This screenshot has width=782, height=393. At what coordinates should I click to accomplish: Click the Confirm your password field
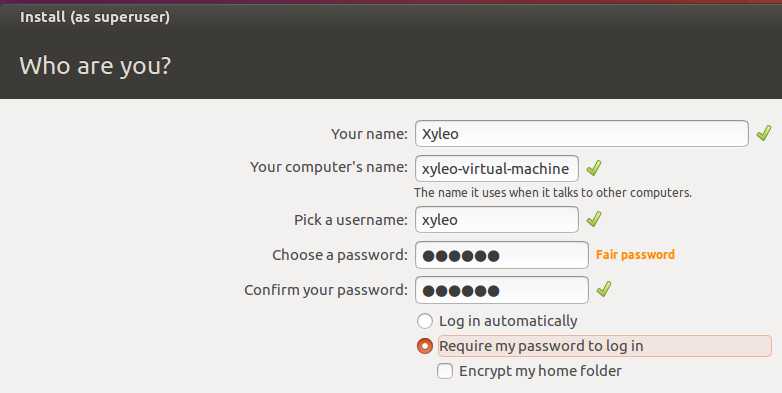click(502, 290)
